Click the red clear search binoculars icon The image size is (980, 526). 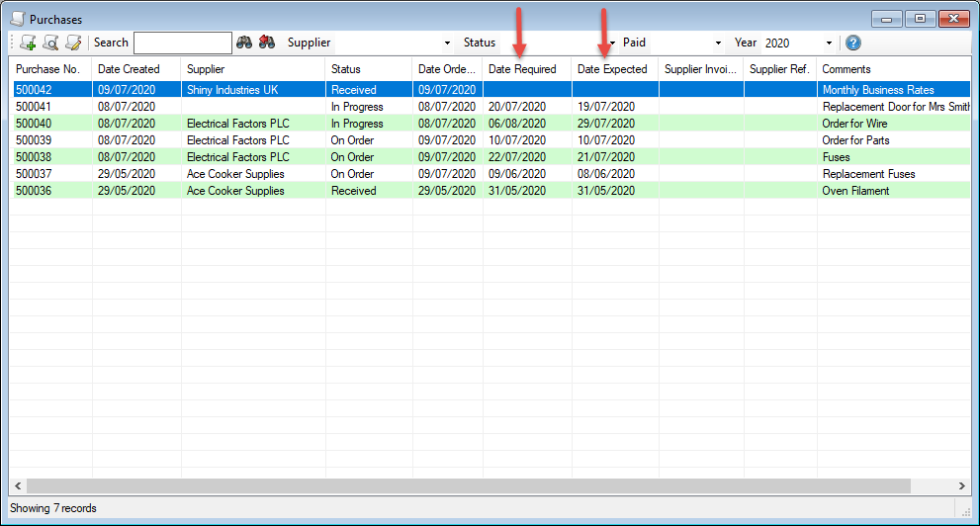(x=266, y=43)
